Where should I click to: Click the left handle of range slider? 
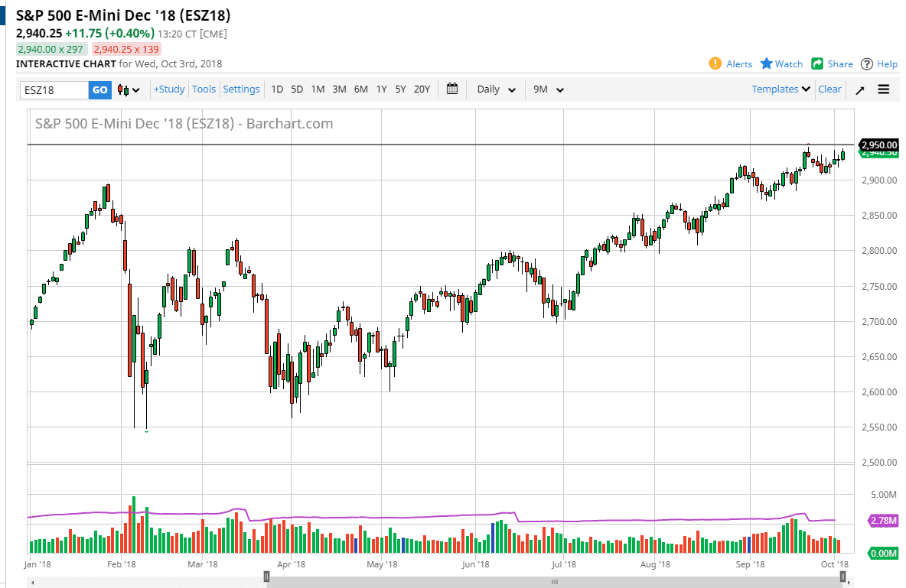click(266, 577)
